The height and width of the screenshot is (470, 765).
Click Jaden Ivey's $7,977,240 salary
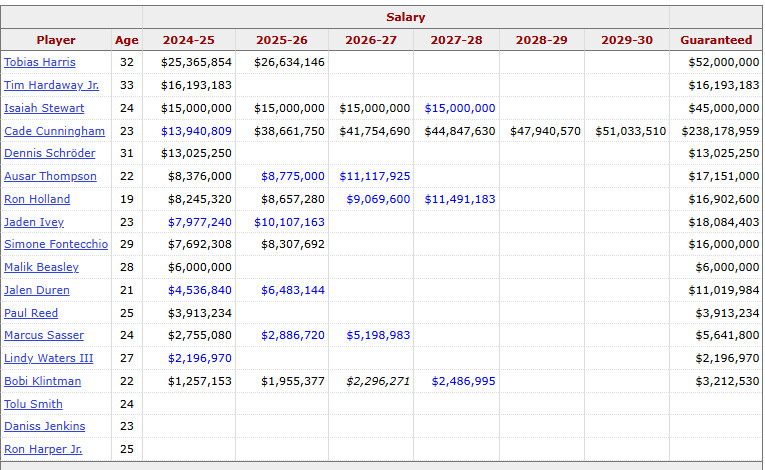click(x=200, y=222)
